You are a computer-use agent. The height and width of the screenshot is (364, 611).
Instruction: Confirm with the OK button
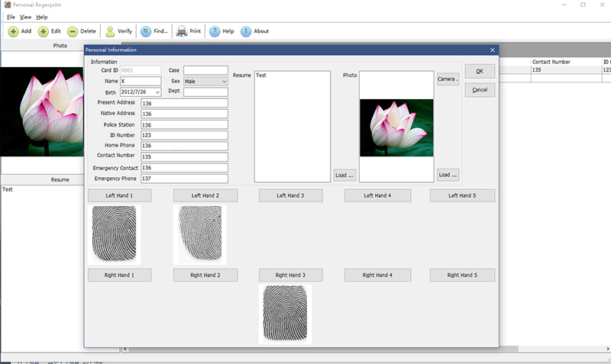(x=480, y=71)
